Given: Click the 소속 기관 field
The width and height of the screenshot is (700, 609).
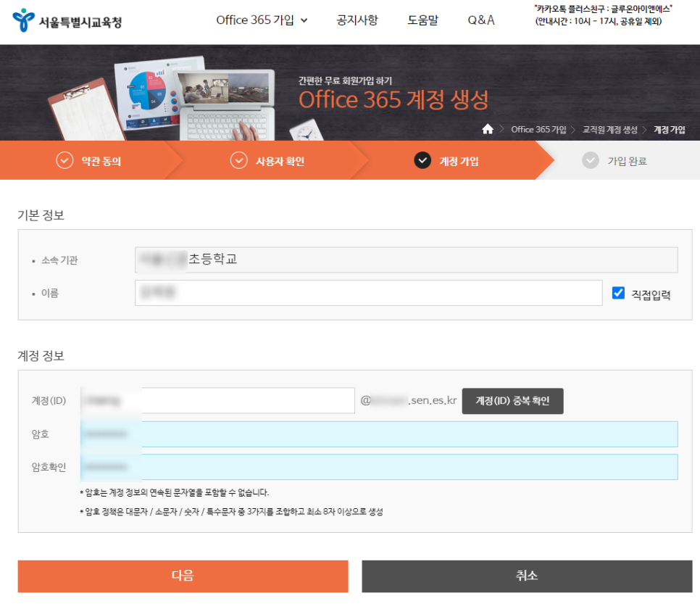Looking at the screenshot, I should pos(407,260).
